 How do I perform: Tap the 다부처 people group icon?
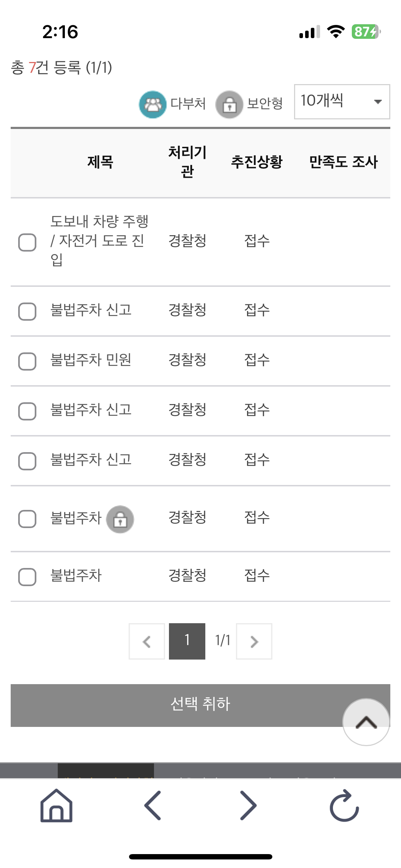click(x=153, y=104)
